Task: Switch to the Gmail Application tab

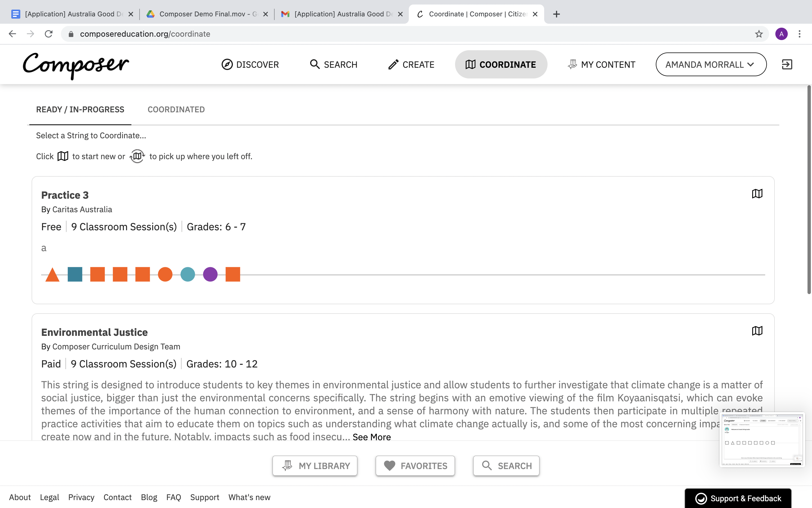Action: click(x=341, y=14)
